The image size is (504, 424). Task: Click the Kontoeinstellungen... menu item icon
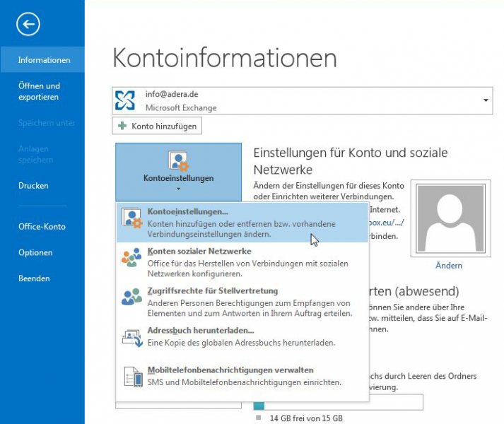[x=131, y=218]
